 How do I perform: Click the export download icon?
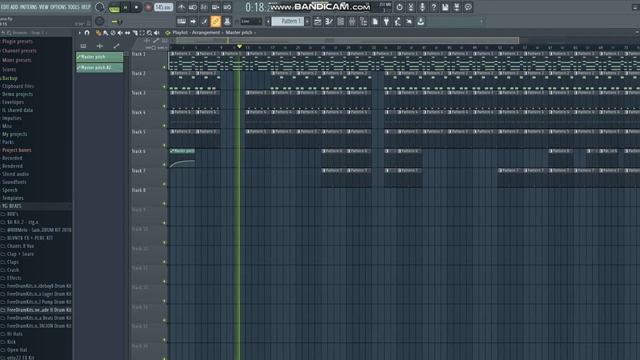[420, 21]
